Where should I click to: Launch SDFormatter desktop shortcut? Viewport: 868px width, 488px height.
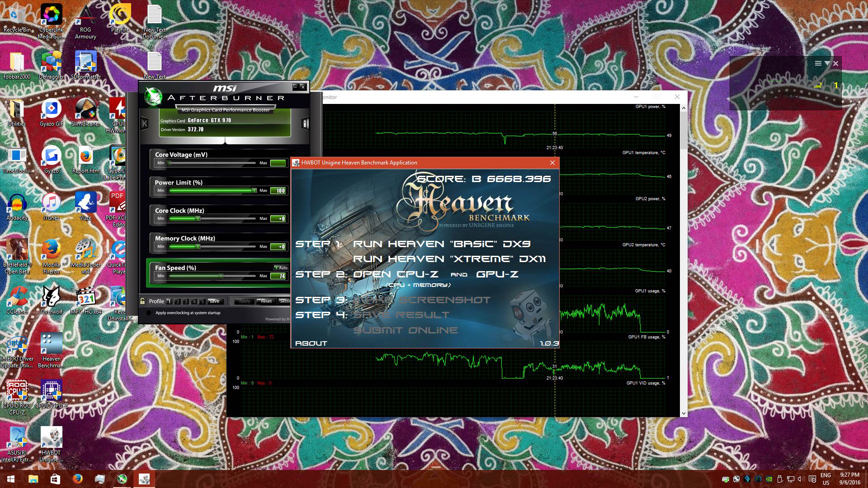[x=85, y=66]
